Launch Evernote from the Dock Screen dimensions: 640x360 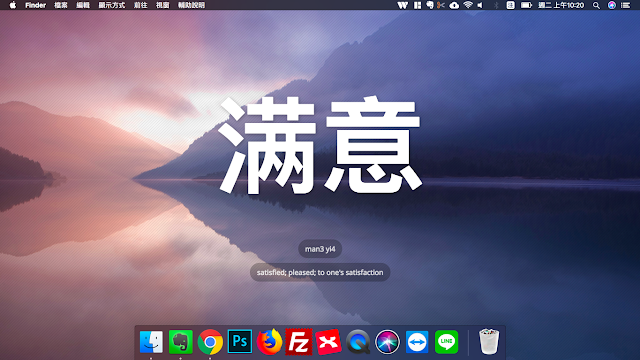tap(180, 342)
